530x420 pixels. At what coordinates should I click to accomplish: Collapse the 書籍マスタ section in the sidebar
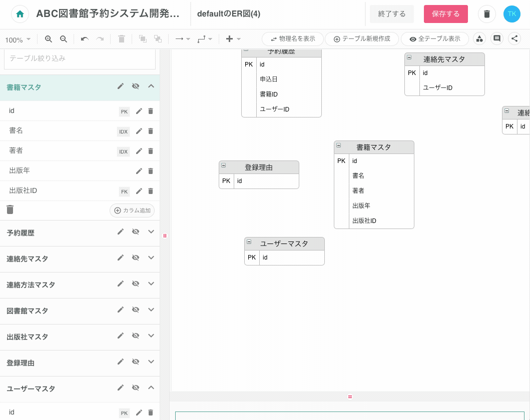151,86
